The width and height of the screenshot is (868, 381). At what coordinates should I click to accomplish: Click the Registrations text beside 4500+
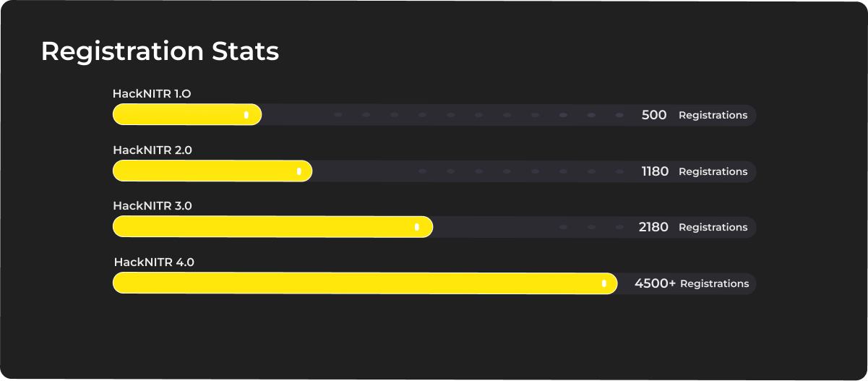click(x=714, y=283)
